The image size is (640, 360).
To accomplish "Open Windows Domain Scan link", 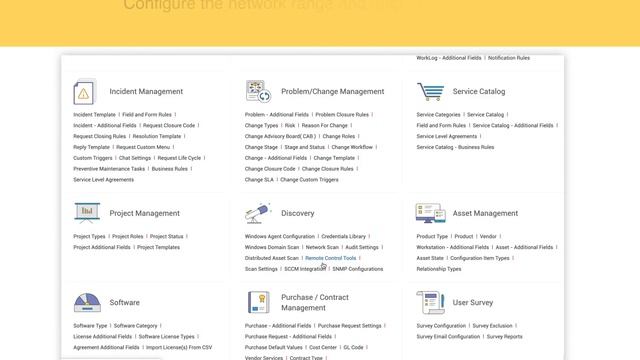I will click(x=272, y=247).
